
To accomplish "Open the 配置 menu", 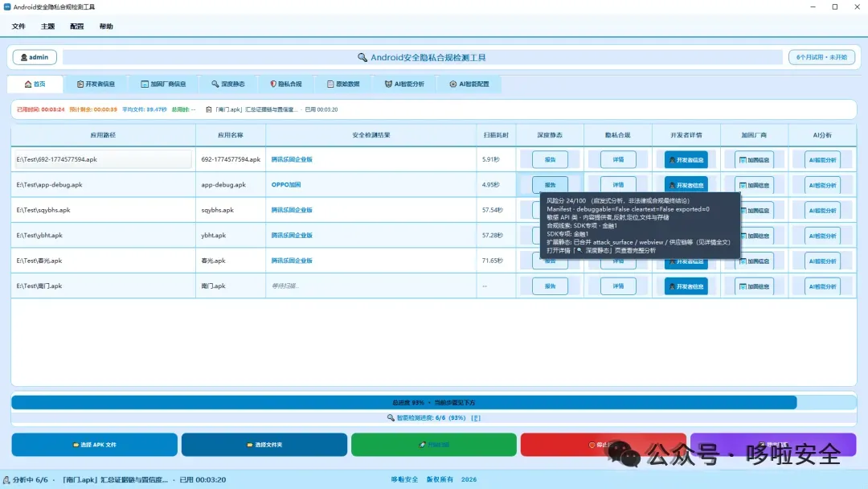I will [77, 26].
